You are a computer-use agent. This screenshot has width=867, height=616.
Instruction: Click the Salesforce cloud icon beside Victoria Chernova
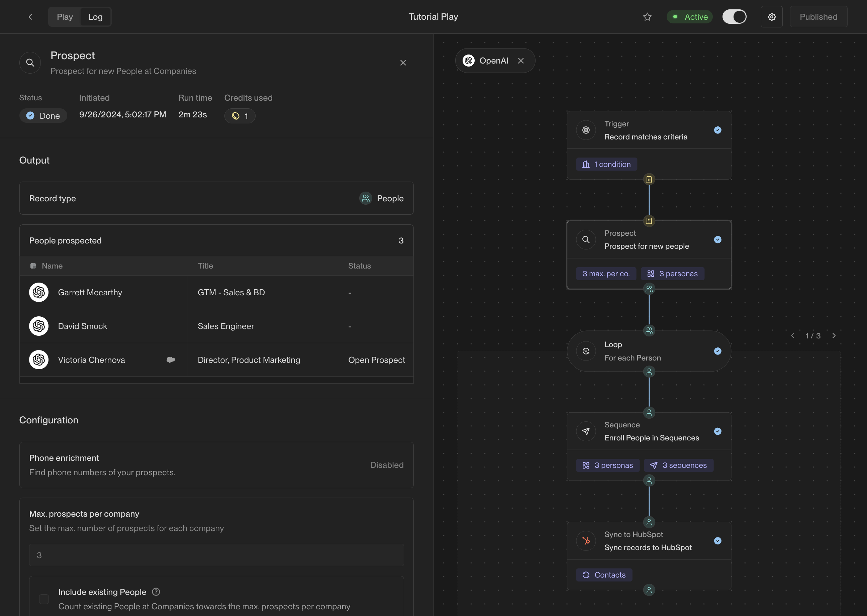click(x=171, y=360)
